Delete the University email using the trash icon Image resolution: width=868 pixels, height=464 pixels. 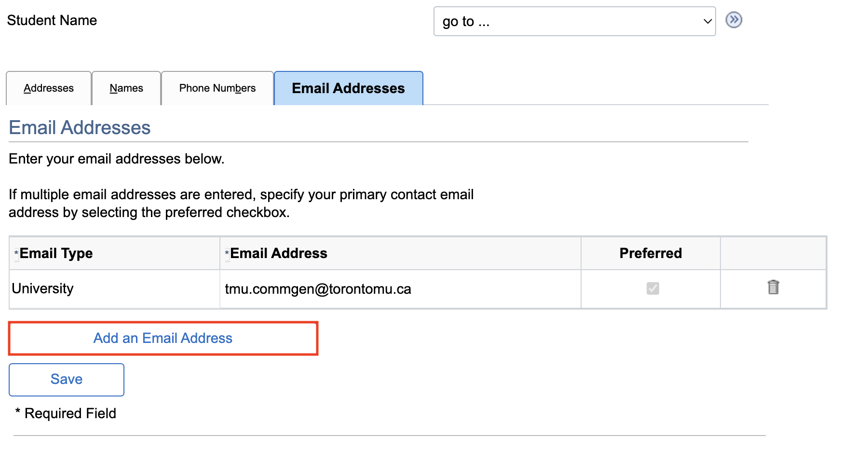[773, 287]
